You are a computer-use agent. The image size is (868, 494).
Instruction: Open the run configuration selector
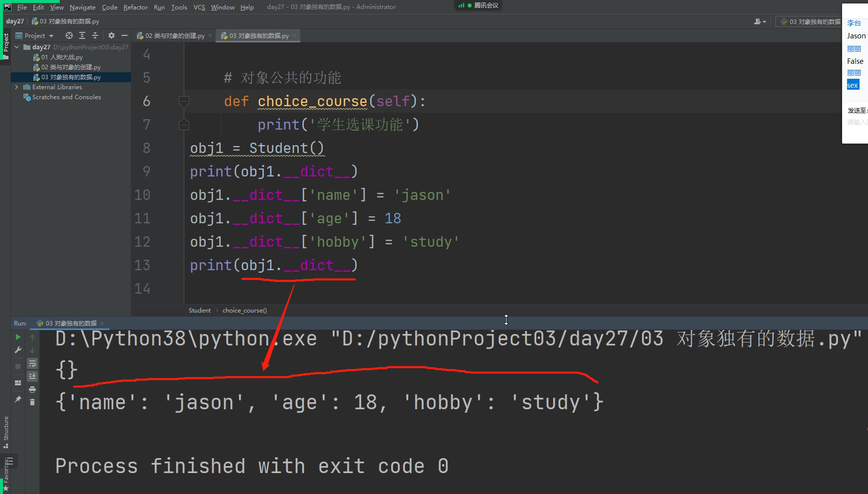(x=810, y=21)
